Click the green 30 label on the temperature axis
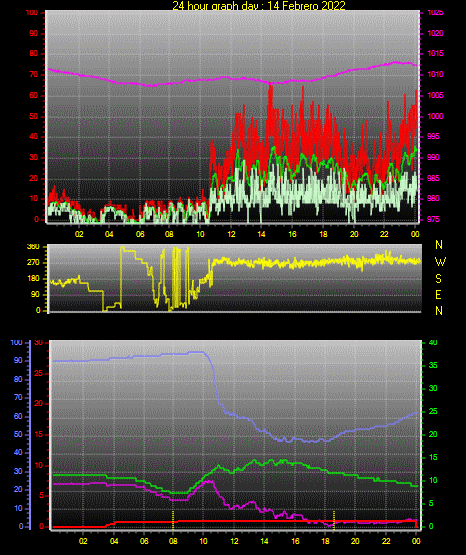Viewport: 466px width, 555px height. tap(433, 388)
